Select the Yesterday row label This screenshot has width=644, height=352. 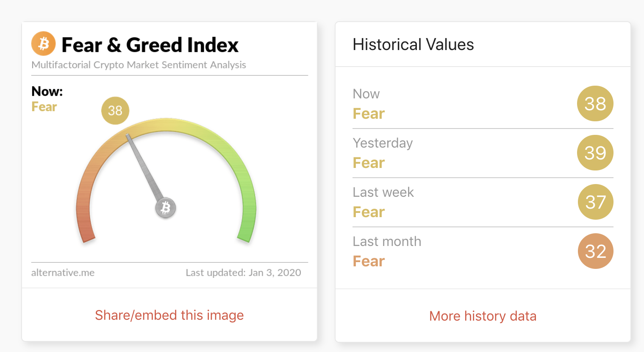[x=383, y=143]
